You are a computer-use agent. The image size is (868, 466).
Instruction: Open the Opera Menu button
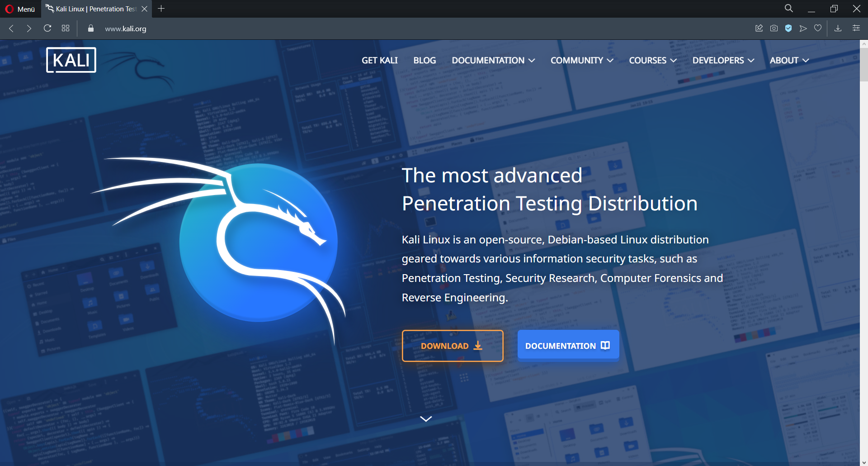(20, 9)
